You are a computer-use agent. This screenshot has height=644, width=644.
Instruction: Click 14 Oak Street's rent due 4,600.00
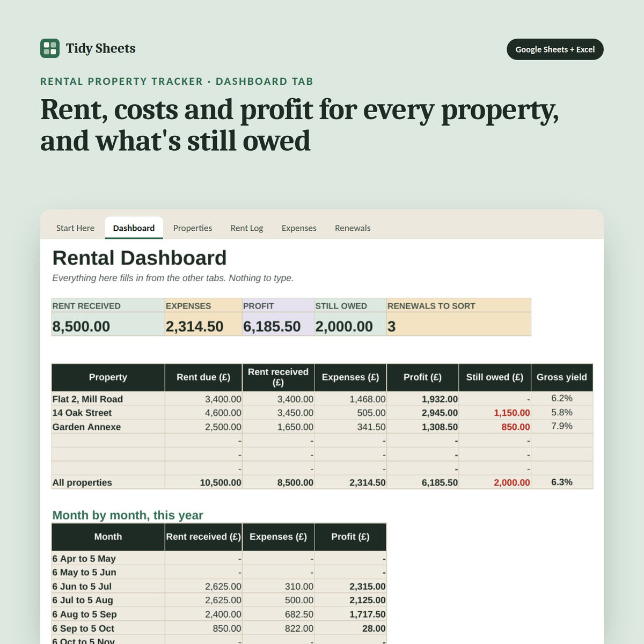pyautogui.click(x=223, y=413)
